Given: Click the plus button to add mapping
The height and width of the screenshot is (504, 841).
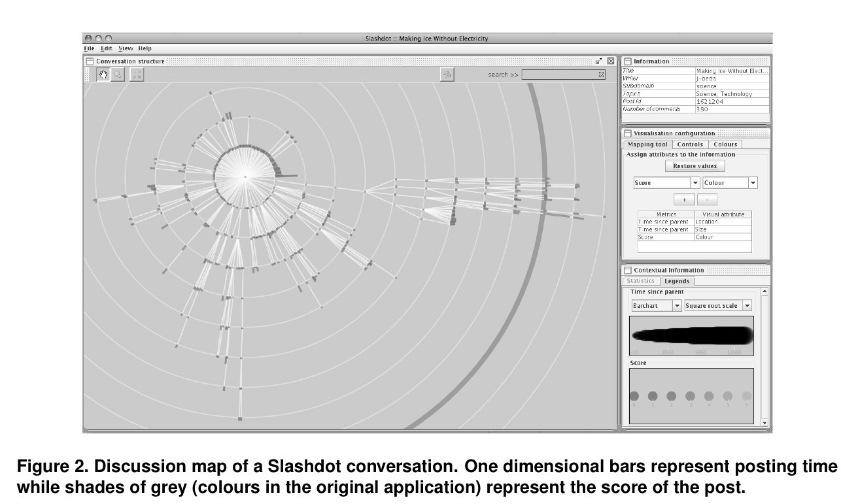Looking at the screenshot, I should click(683, 200).
